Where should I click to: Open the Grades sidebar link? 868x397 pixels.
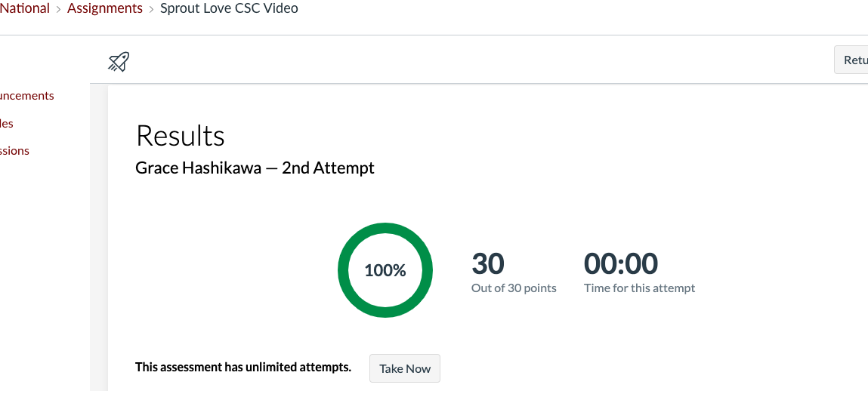click(x=7, y=124)
